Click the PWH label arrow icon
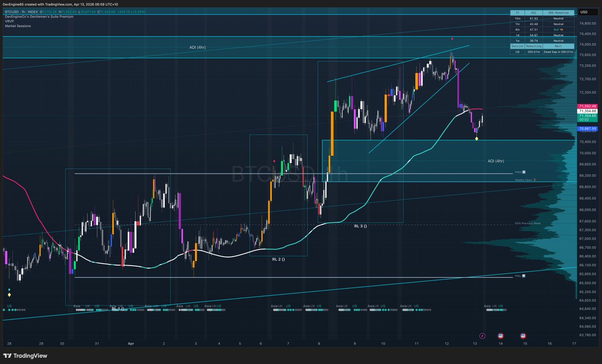 (x=524, y=172)
